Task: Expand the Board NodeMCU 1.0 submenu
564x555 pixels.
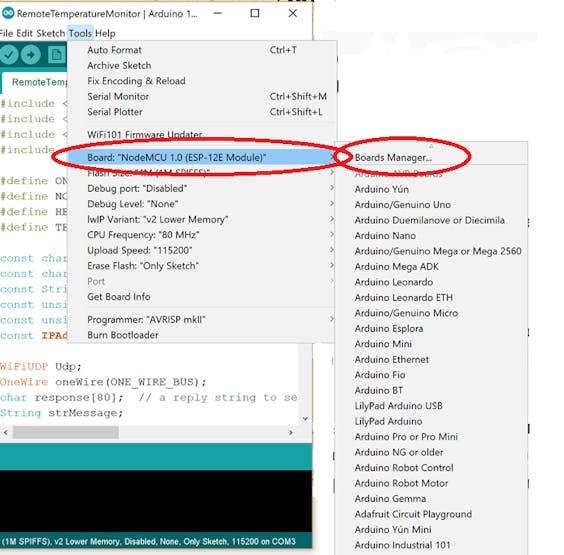Action: [x=202, y=158]
